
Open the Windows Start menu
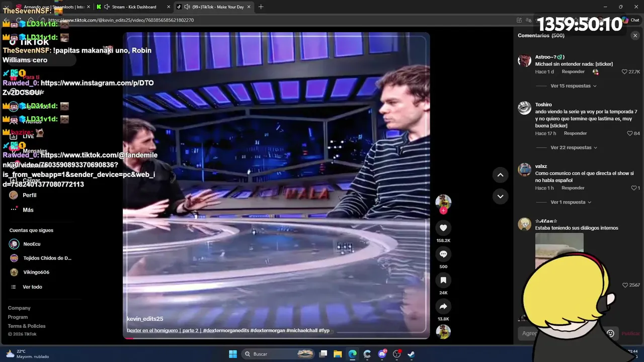coord(233,354)
